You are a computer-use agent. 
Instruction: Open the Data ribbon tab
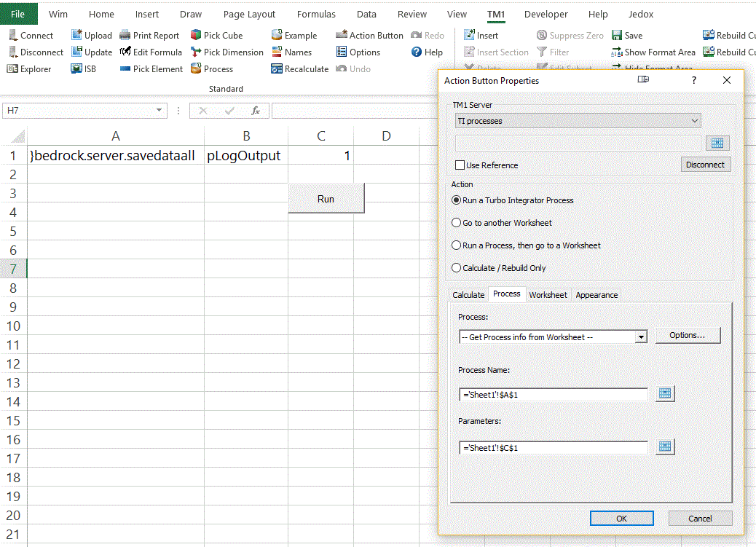(366, 14)
